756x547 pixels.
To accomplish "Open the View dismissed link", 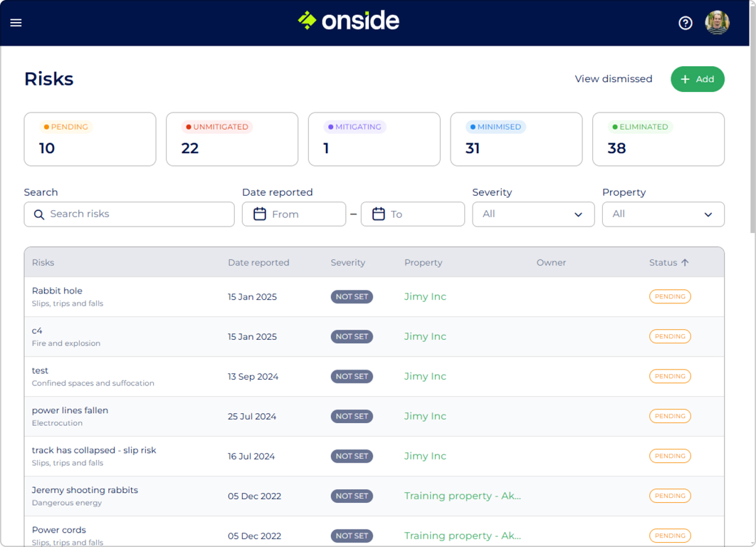I will [x=613, y=78].
